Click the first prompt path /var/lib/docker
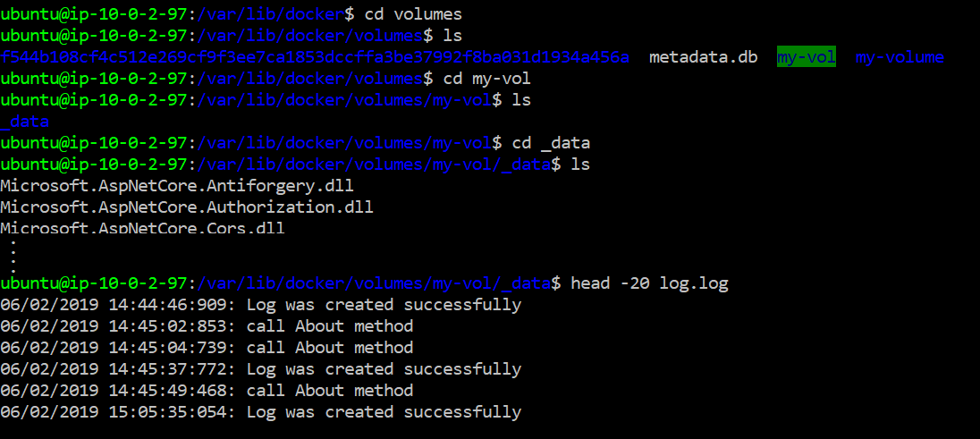The height and width of the screenshot is (439, 980). coord(270,14)
